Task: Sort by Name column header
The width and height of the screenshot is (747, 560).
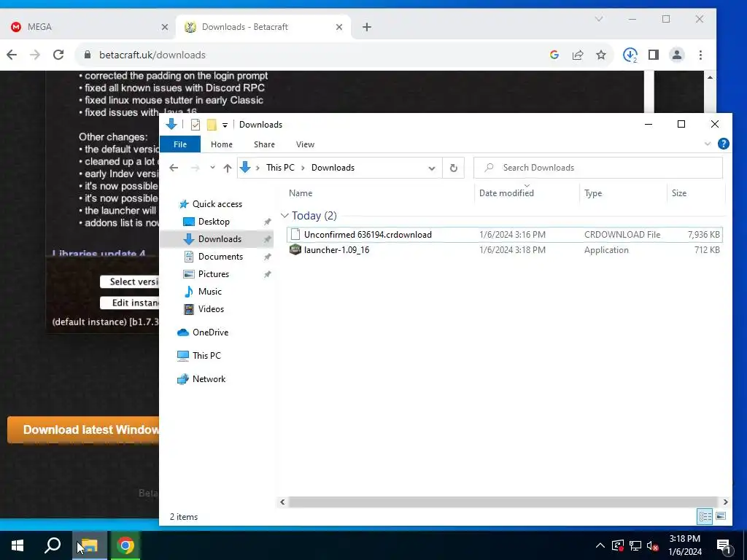Action: [x=301, y=192]
